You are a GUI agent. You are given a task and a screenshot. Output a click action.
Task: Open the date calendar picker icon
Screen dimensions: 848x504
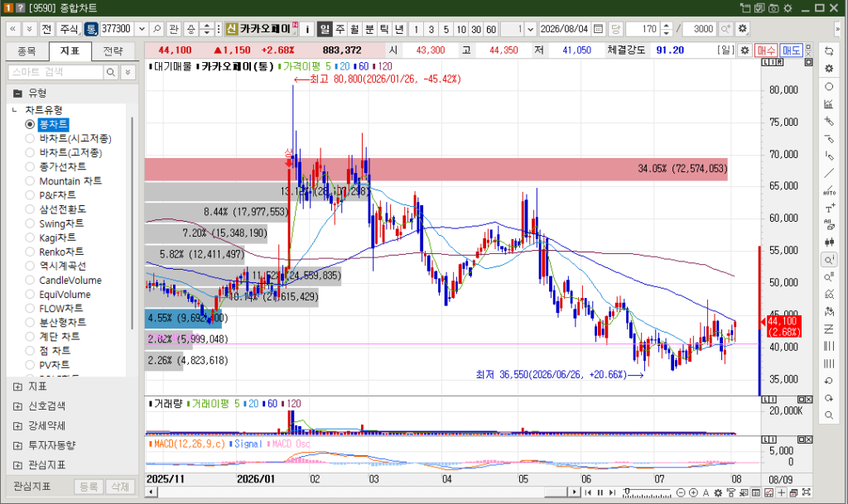(x=598, y=29)
